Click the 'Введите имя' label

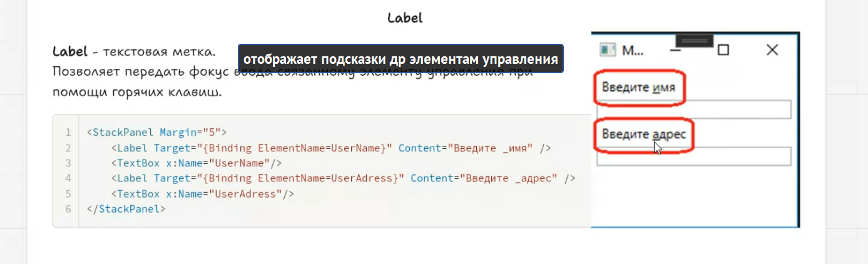[638, 87]
